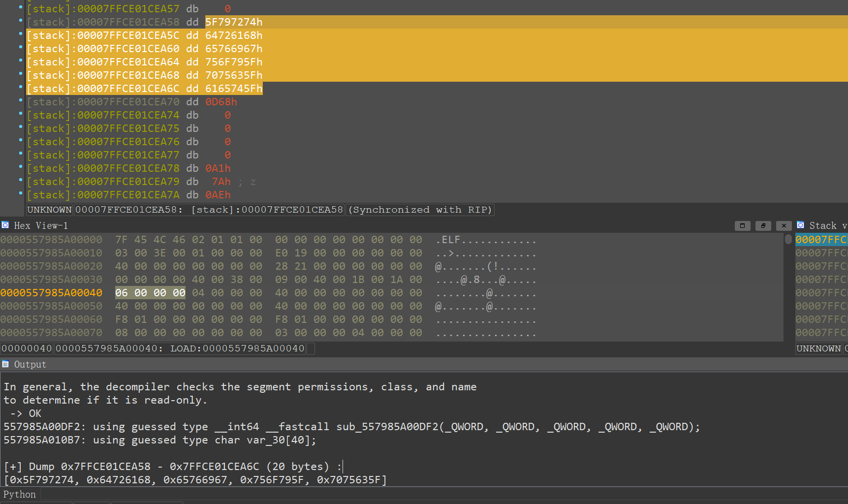Click the Synchronized with RIP status label
This screenshot has height=504, width=848.
[420, 210]
